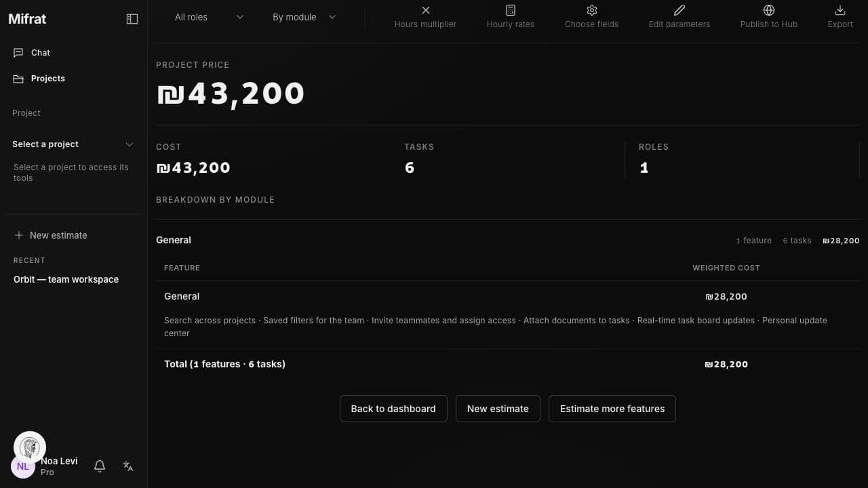
Task: Click the feature task description text
Action: 496,327
